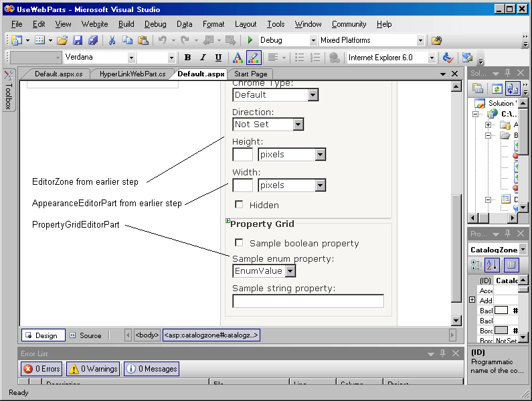Click Refresh icon in Solution Explorer

tap(497, 88)
